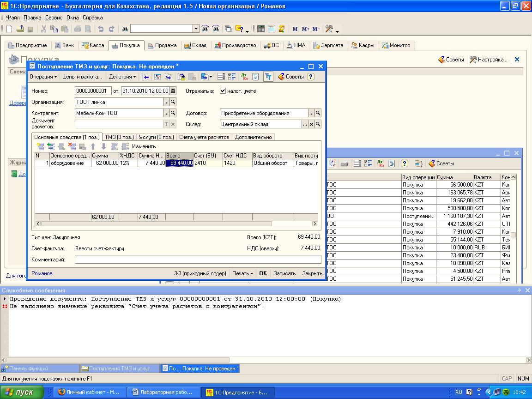Clear the Склад field with X button
Image resolution: width=532 pixels, height=399 pixels.
tap(311, 125)
